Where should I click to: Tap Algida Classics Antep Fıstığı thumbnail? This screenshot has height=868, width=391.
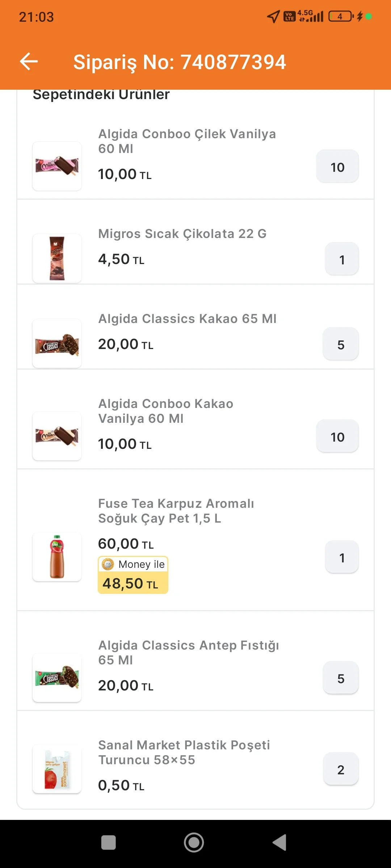point(57,677)
